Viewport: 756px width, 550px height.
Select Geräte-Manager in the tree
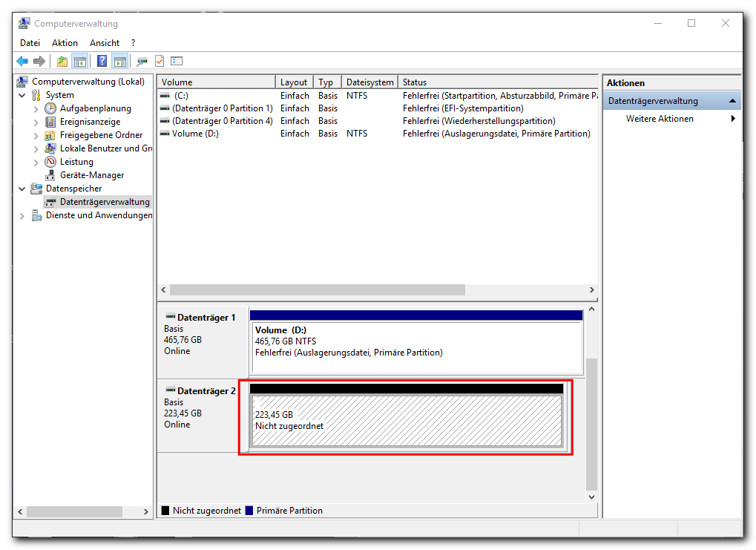coord(91,175)
